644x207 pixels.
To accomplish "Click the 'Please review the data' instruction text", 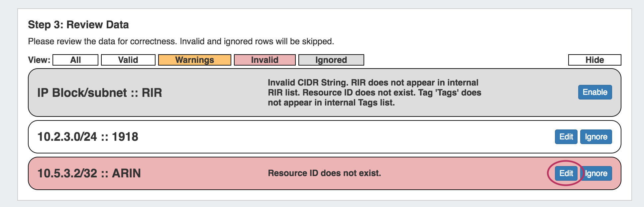I will click(x=181, y=41).
